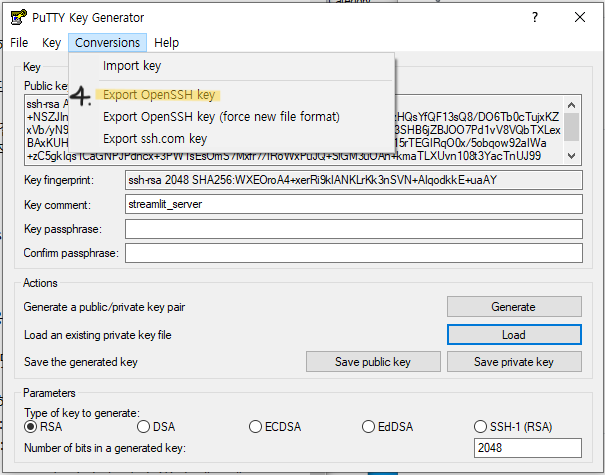The image size is (605, 475).
Task: Click 'Generate a public/private key pair' text
Action: pyautogui.click(x=104, y=307)
